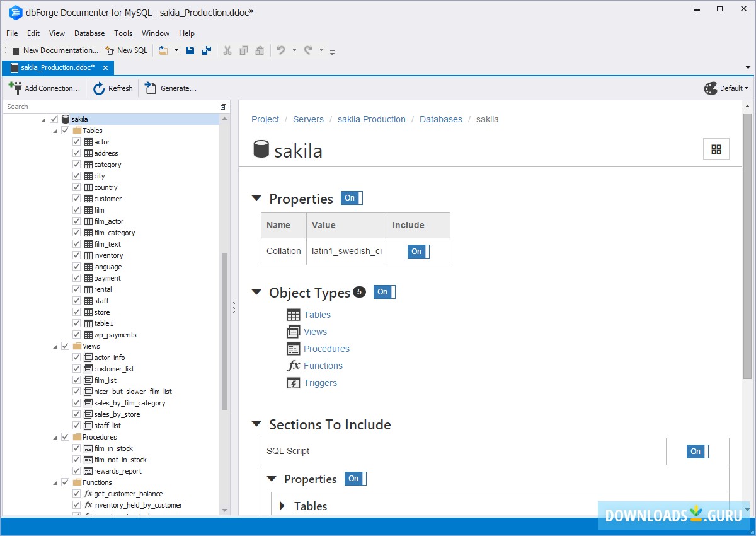Open the Tools menu
This screenshot has width=756, height=536.
point(123,33)
